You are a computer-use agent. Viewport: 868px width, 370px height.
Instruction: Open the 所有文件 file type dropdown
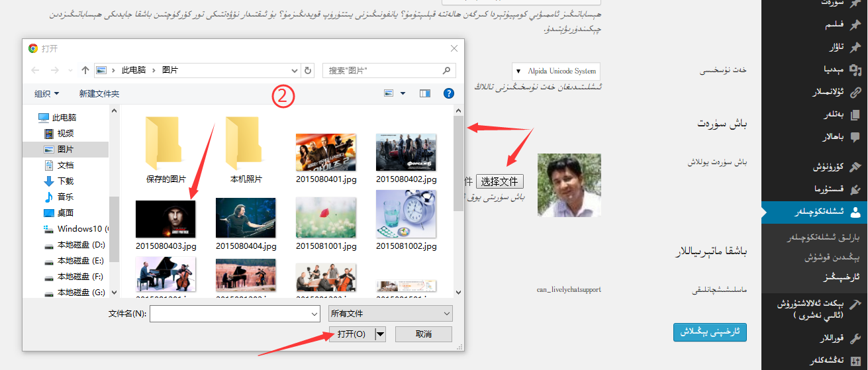pyautogui.click(x=391, y=314)
